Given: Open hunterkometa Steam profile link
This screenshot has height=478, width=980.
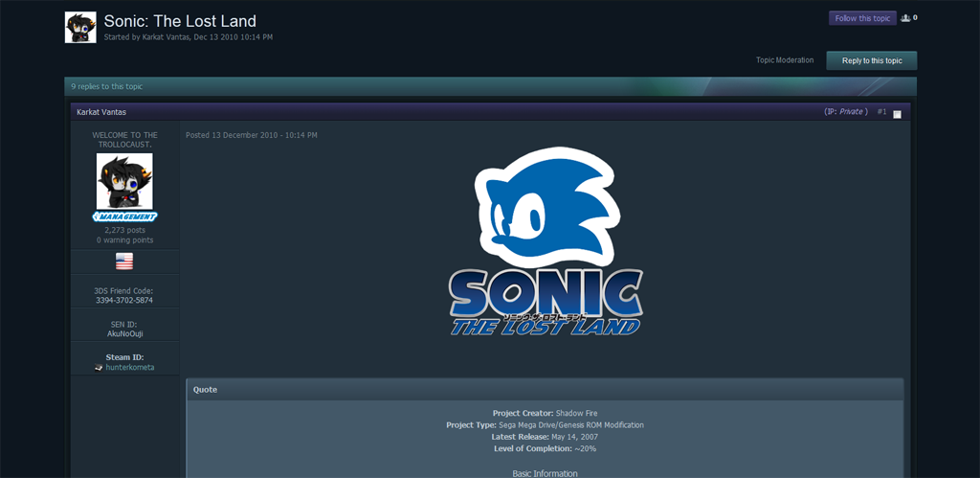Looking at the screenshot, I should tap(130, 367).
